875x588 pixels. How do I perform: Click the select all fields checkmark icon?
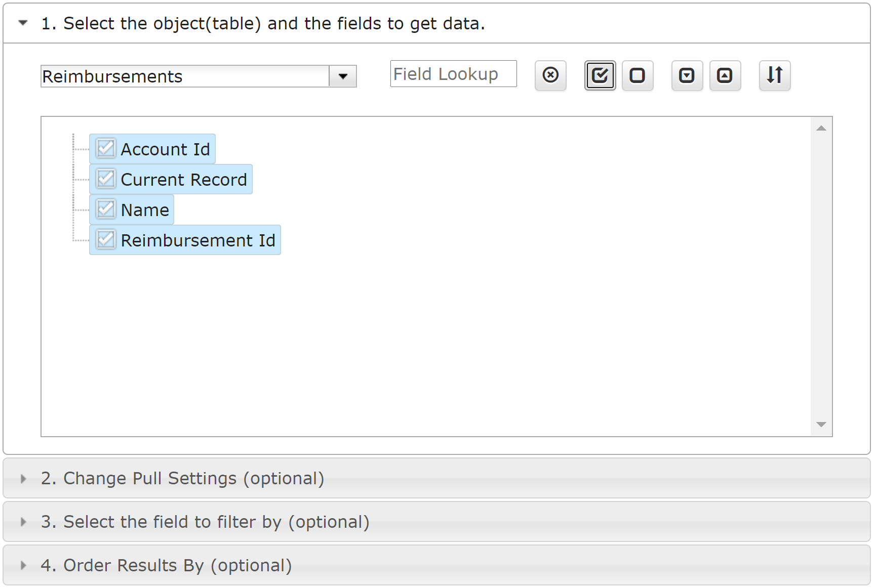point(600,75)
